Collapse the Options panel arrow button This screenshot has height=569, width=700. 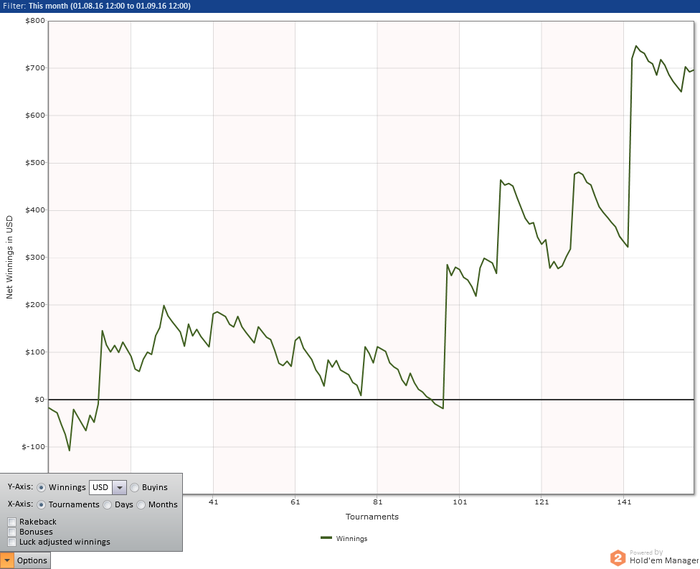click(x=7, y=560)
